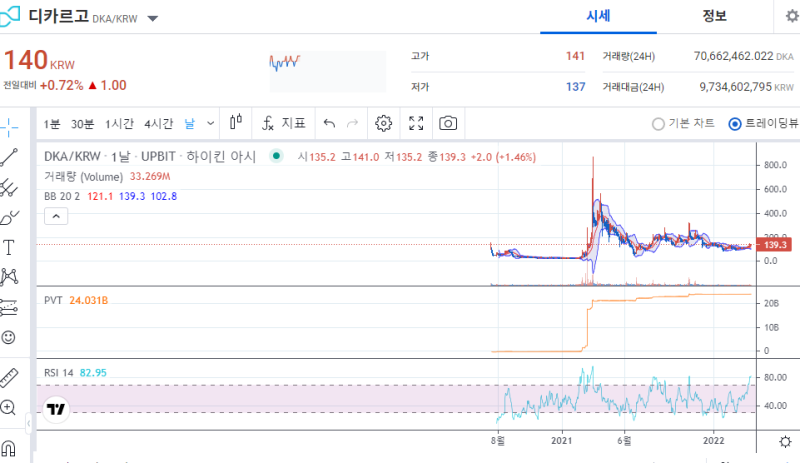
Task: Click the green market status dot
Action: click(x=276, y=156)
